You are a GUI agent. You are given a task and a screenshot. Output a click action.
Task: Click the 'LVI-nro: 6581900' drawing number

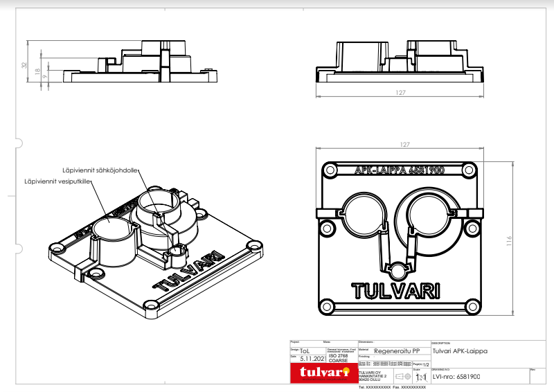point(456,377)
